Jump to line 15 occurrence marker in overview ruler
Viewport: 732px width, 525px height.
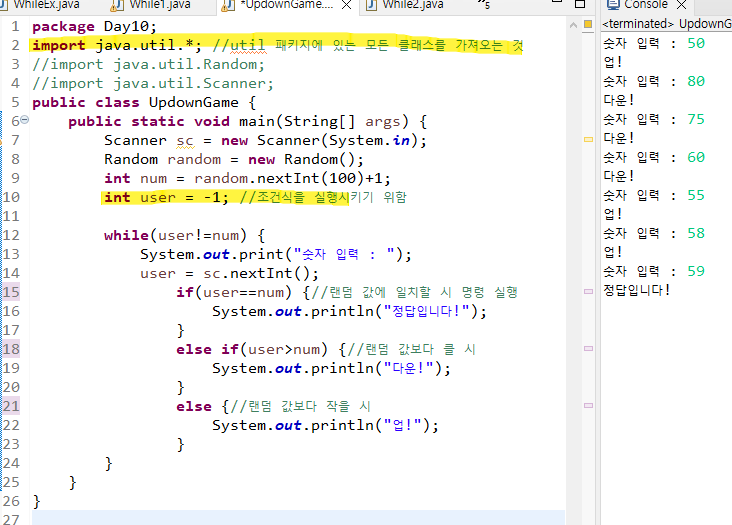coord(588,291)
